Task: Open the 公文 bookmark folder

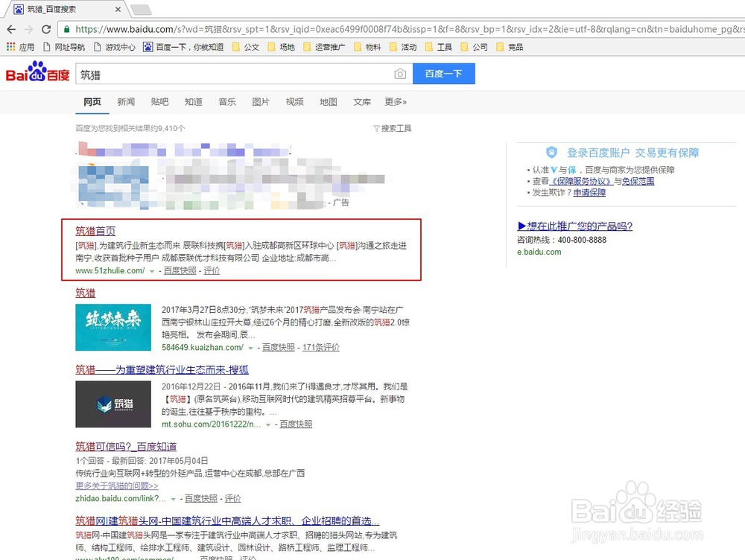Action: tap(246, 47)
